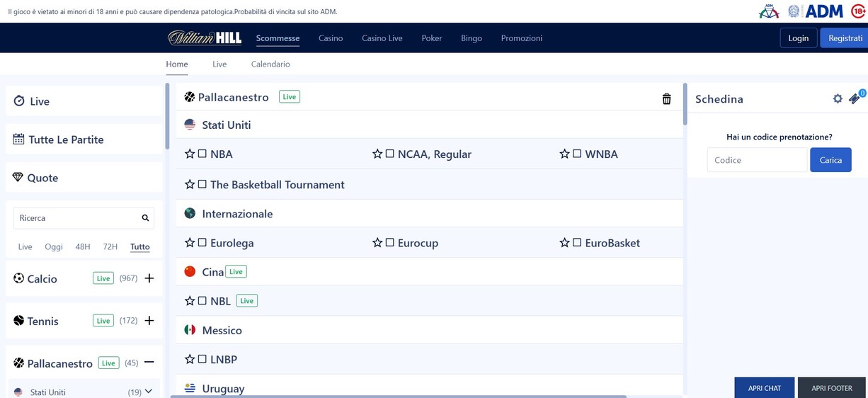868x398 pixels.
Task: Collapse Pallacanestro sidebar section with minus
Action: 149,363
